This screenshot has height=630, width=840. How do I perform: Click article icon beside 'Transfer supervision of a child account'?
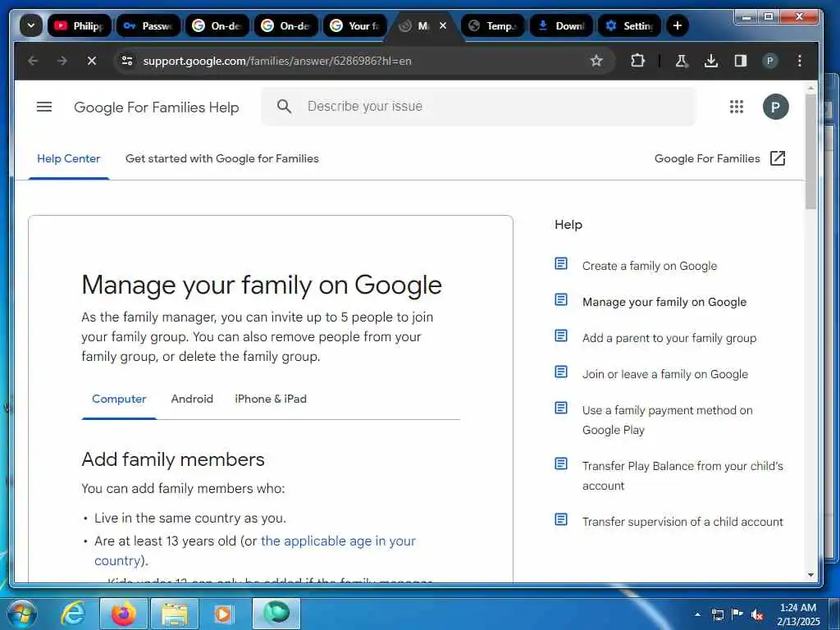561,519
